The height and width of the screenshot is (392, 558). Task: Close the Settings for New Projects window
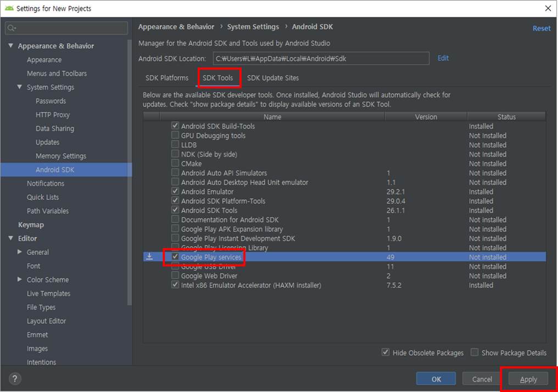(x=548, y=8)
